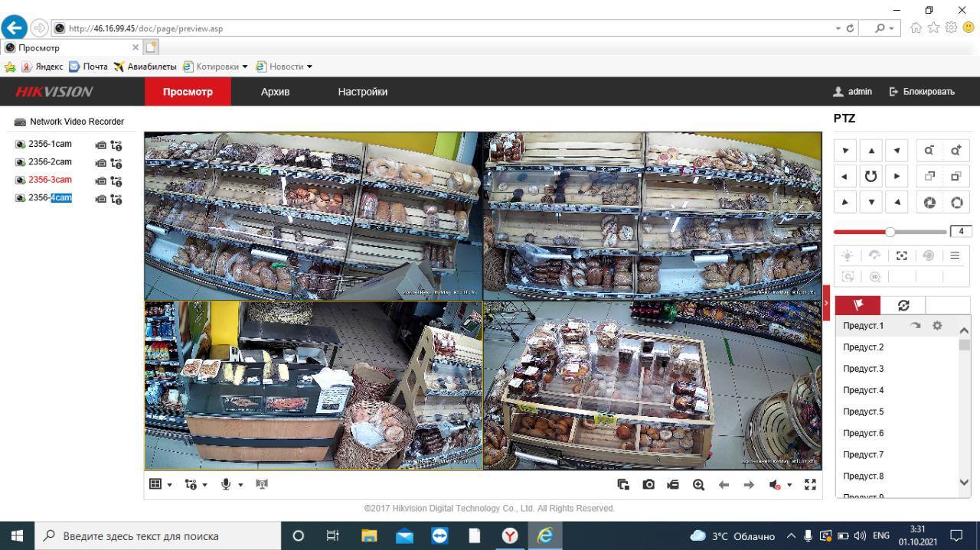Start PTZ auto-scan rotation

click(871, 177)
